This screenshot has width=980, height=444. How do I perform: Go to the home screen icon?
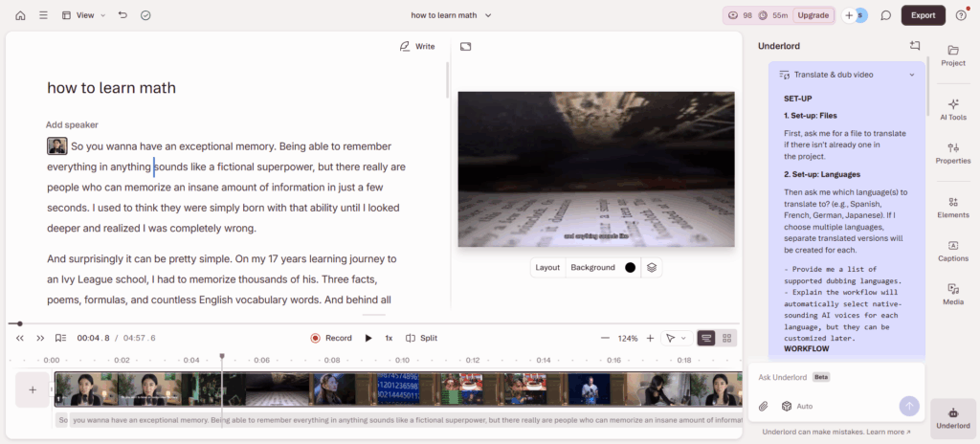(x=21, y=15)
